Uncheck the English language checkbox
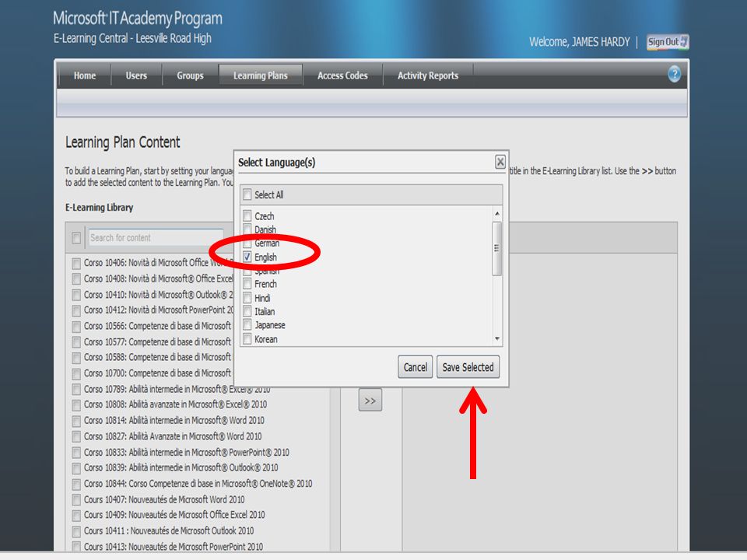The image size is (747, 560). [247, 257]
